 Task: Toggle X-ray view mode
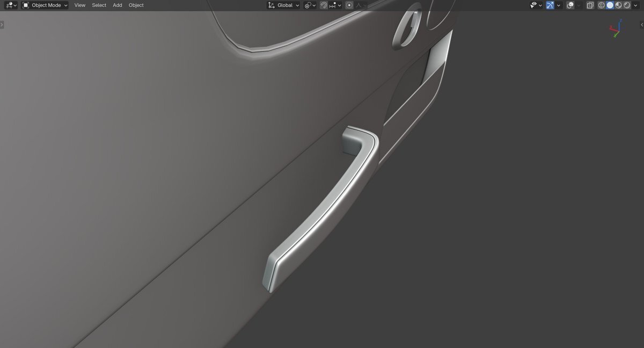590,5
